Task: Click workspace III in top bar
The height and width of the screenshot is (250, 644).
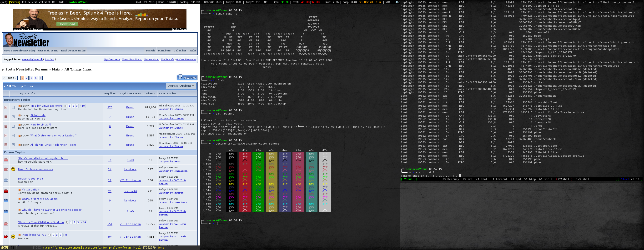Action: tap(24, 2)
